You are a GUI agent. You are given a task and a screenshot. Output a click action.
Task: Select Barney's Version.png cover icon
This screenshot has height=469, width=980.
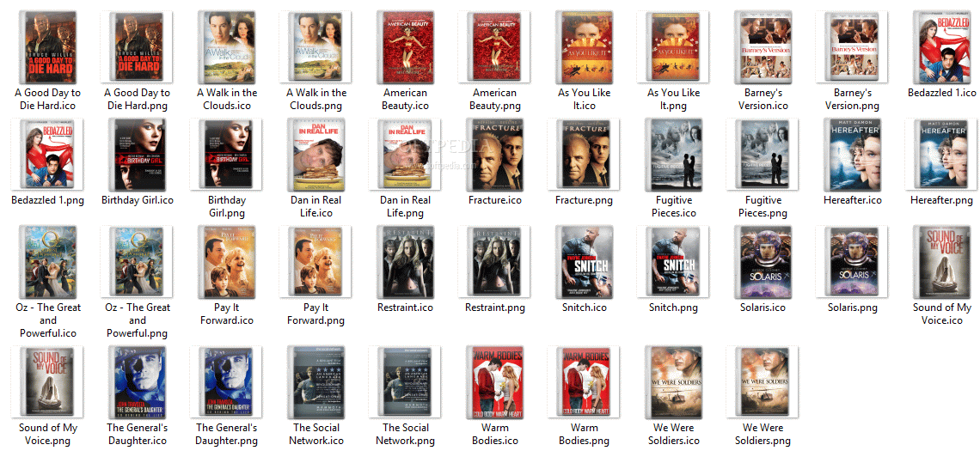(x=853, y=47)
